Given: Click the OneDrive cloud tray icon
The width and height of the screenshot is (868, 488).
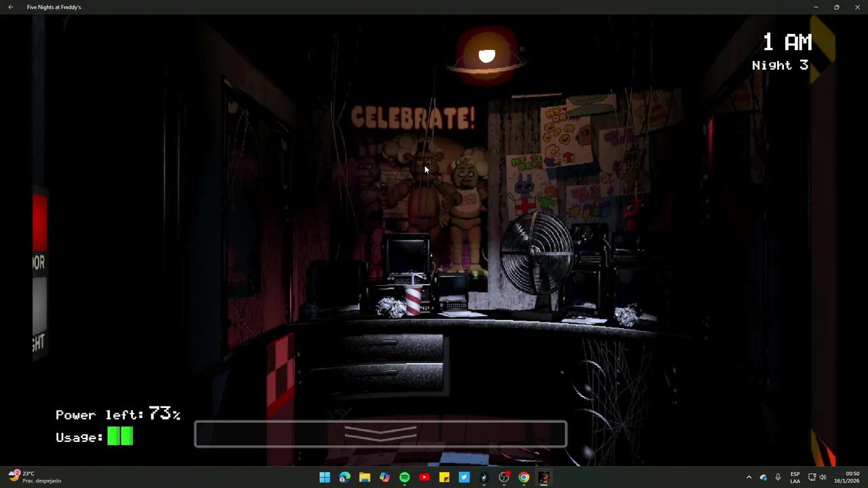Looking at the screenshot, I should click(764, 477).
